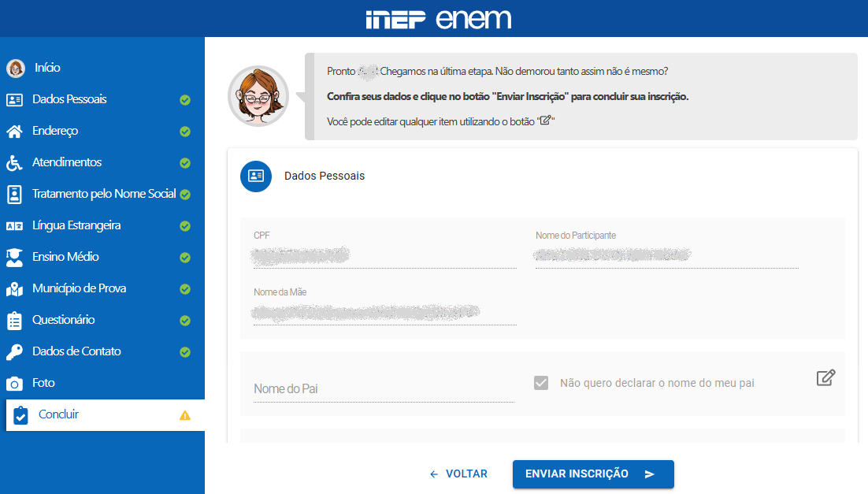
Task: Toggle 'Não quero declarar o nome do meu pai'
Action: point(541,383)
